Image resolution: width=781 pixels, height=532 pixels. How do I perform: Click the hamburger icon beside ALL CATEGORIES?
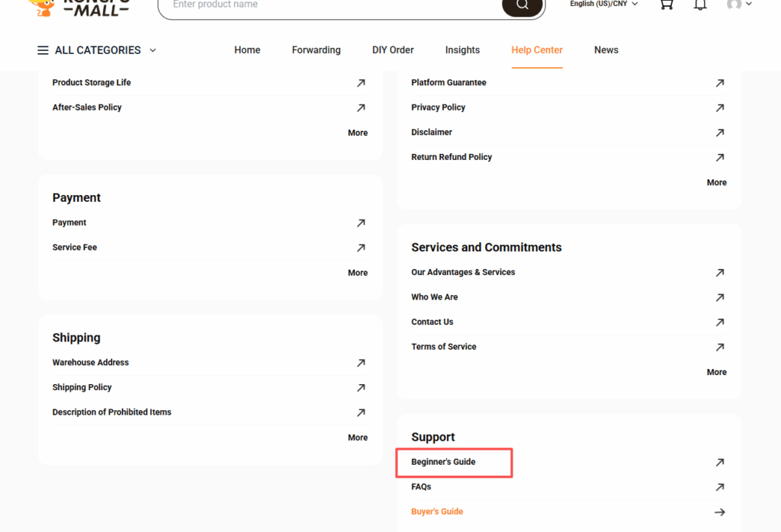click(x=43, y=50)
